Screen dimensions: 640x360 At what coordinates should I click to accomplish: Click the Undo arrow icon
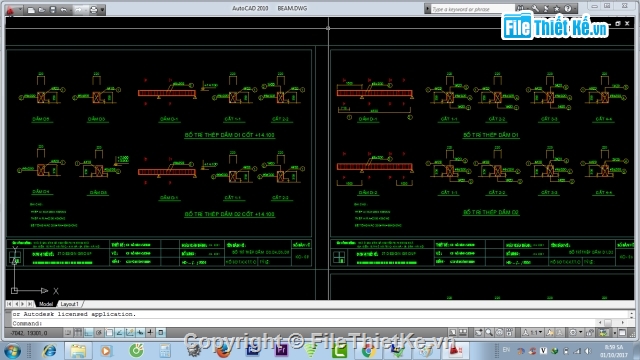coord(64,10)
